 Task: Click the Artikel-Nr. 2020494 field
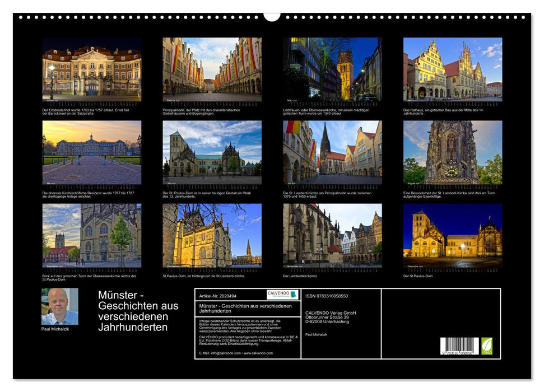pos(217,296)
